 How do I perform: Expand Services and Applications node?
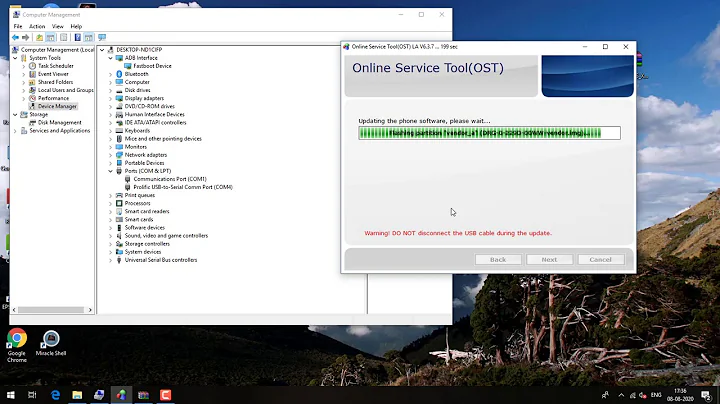(x=15, y=131)
